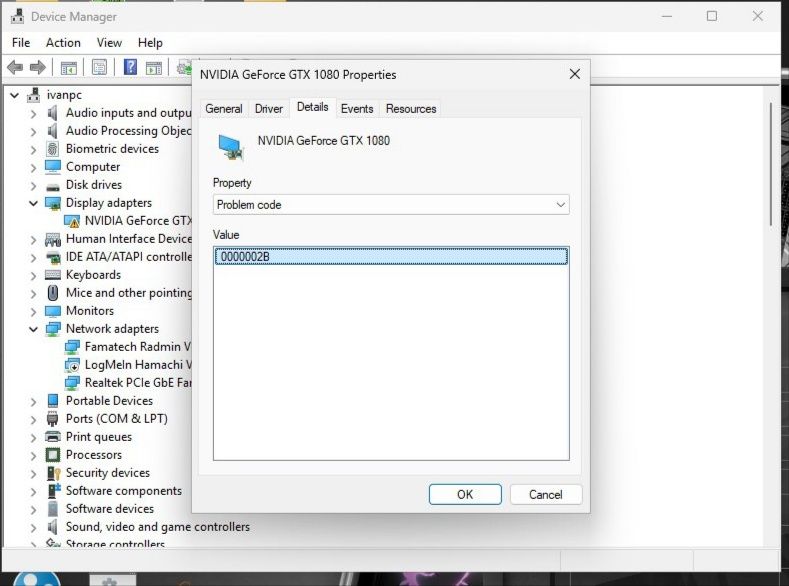789x586 pixels.
Task: Select the 0000002B value row
Action: (x=391, y=257)
